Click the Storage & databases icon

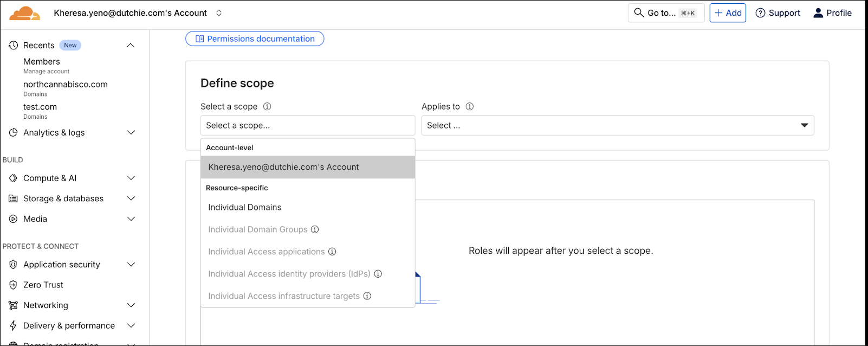[x=14, y=198]
